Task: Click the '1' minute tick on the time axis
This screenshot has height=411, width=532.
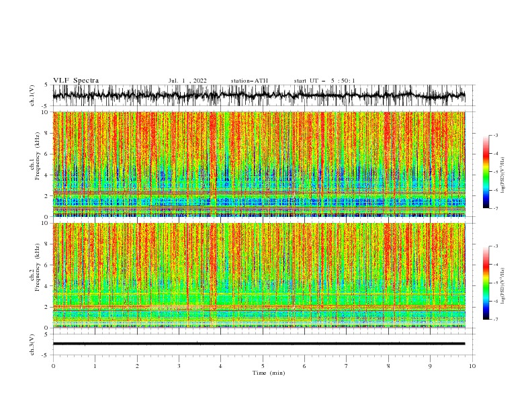Action: click(x=95, y=366)
